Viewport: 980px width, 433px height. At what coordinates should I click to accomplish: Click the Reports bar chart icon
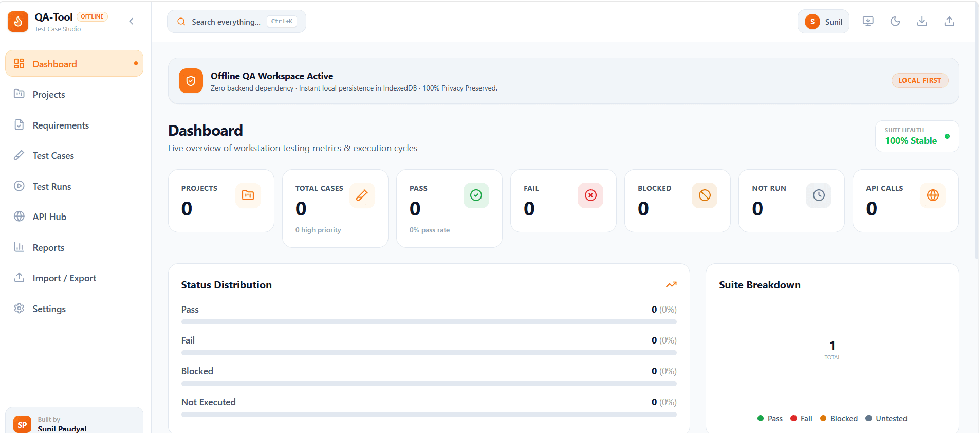pyautogui.click(x=19, y=247)
